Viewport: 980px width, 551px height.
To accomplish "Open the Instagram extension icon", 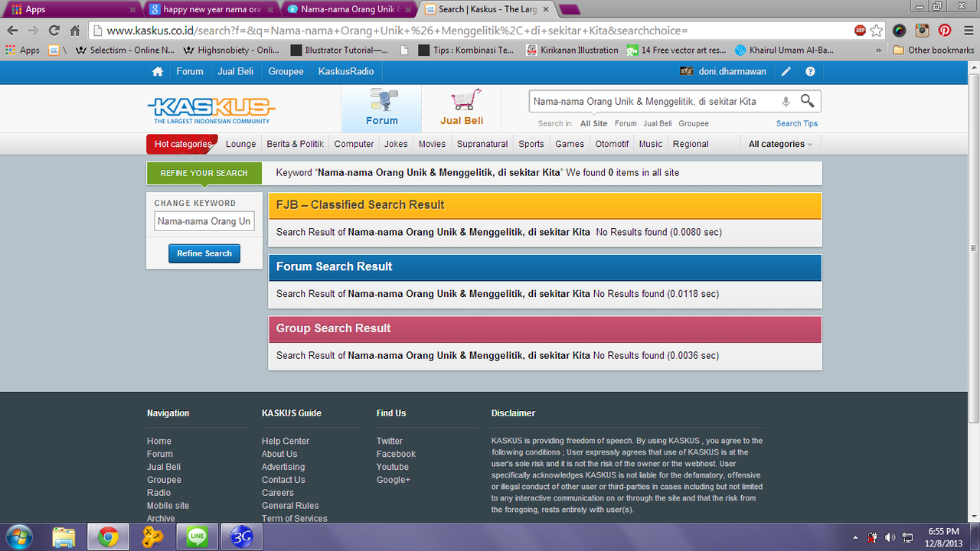I will (923, 31).
